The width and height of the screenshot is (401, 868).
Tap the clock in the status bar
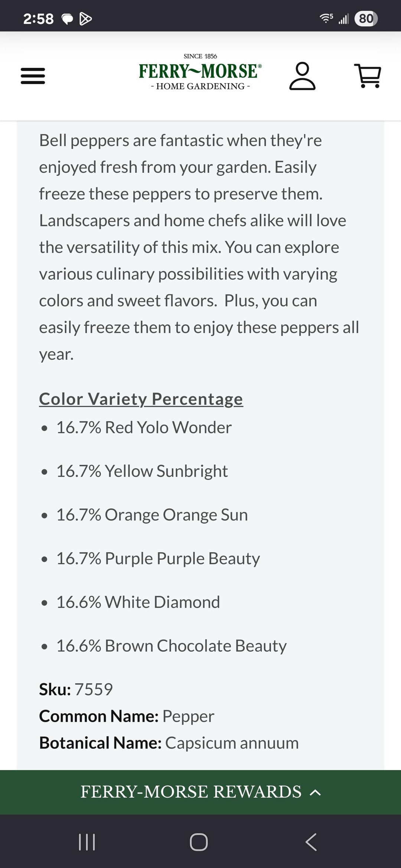(x=38, y=19)
